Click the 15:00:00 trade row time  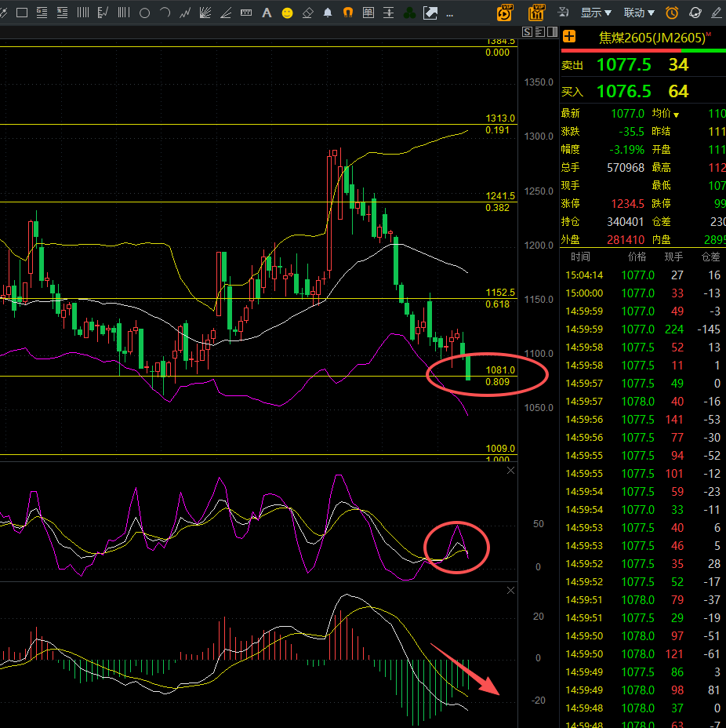584,293
